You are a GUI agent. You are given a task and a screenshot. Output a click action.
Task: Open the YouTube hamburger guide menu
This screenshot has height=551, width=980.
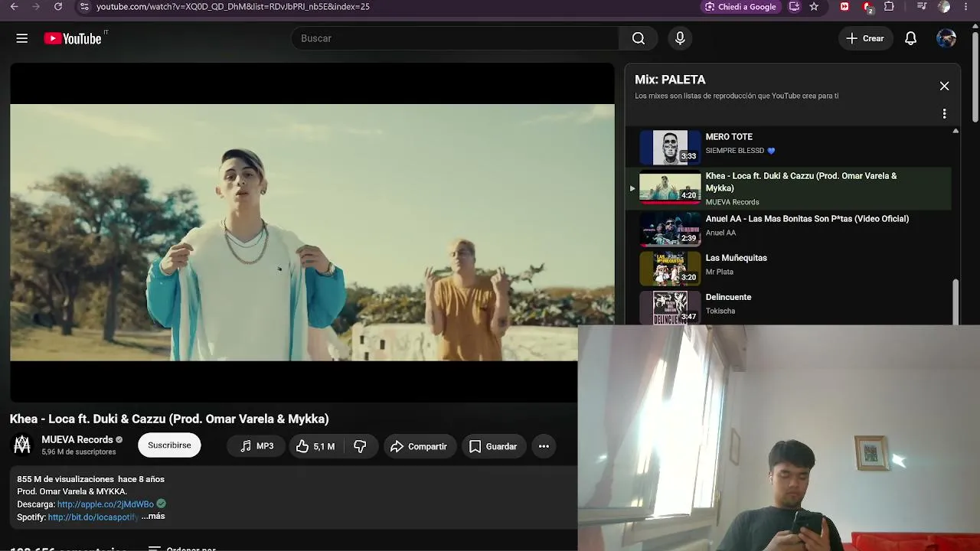22,38
